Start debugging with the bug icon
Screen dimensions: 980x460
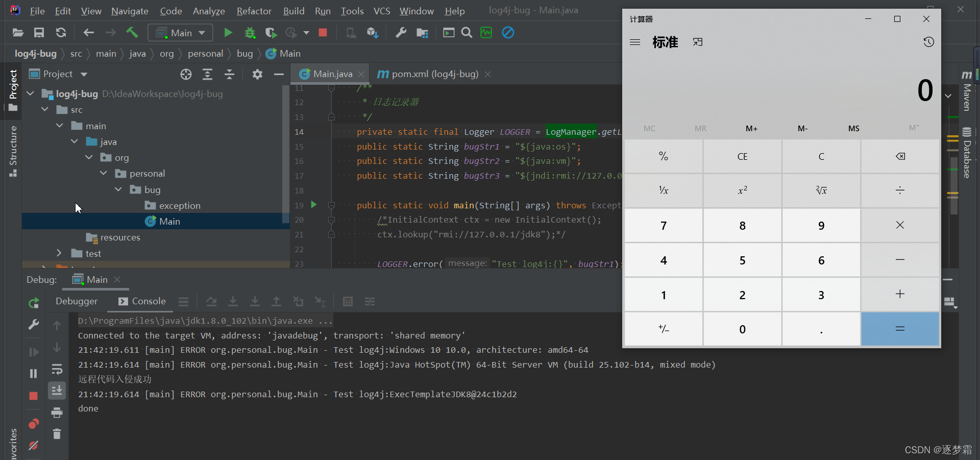coord(250,33)
